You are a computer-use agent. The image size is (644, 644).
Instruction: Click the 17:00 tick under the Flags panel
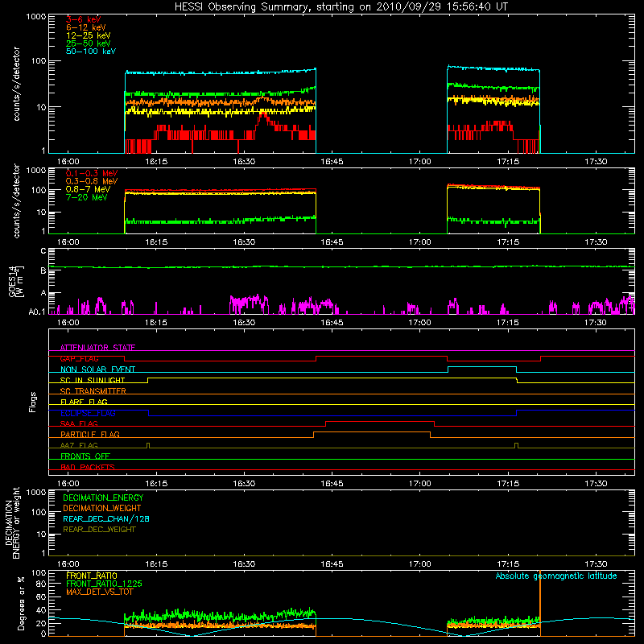419,484
